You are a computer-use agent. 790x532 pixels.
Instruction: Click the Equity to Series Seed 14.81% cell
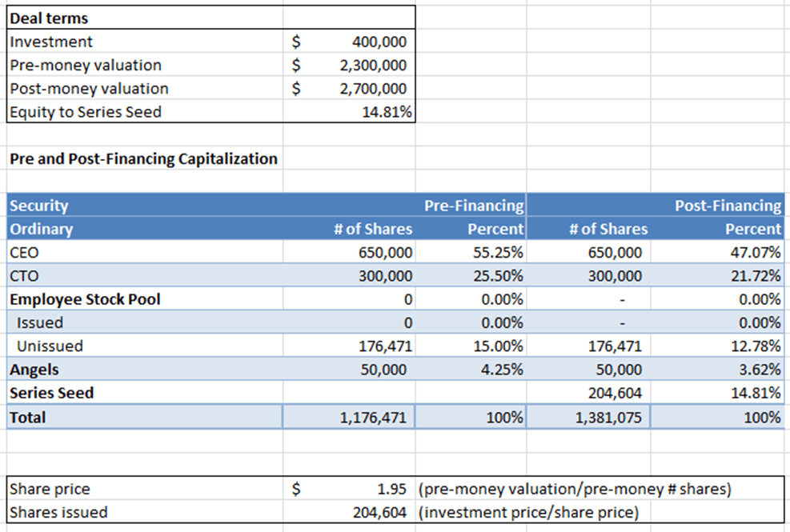pos(349,111)
